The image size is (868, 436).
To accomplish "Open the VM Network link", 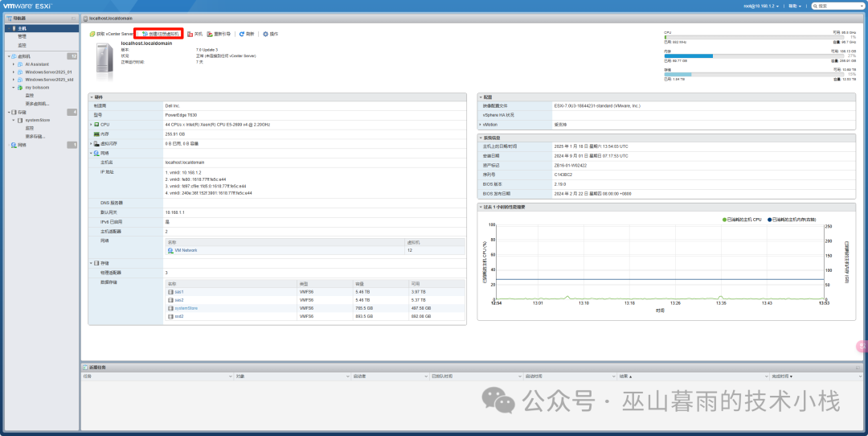I will (186, 250).
